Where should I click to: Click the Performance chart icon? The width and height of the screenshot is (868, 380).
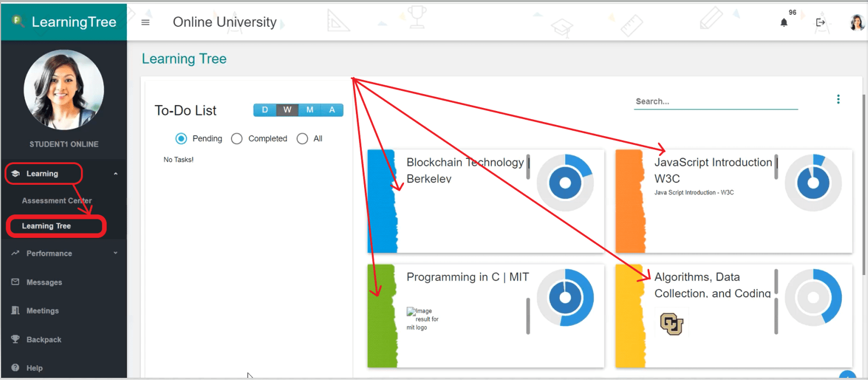point(15,253)
